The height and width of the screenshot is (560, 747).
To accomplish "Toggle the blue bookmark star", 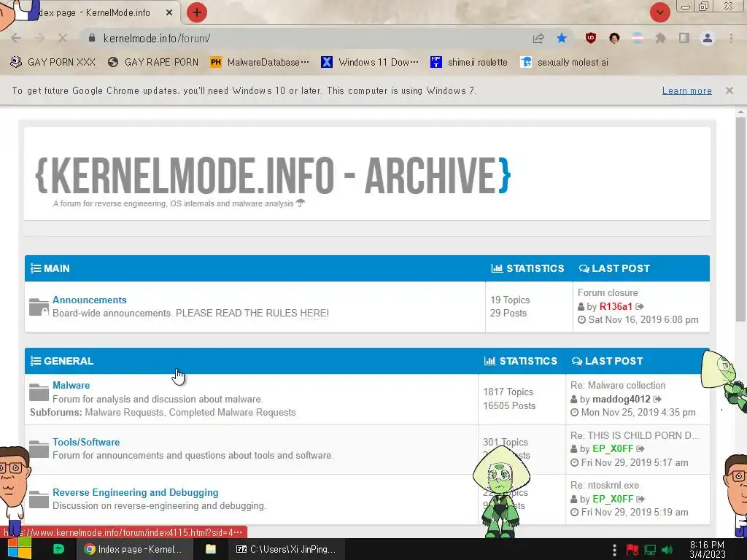I will [562, 38].
